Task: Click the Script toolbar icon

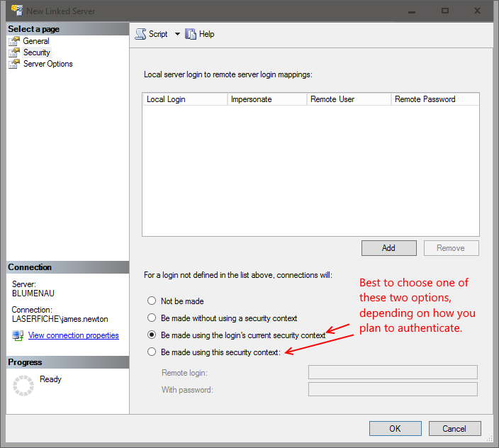Action: click(x=140, y=34)
